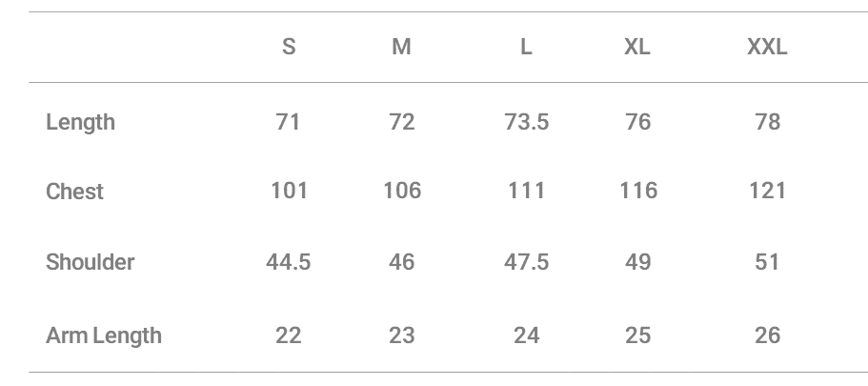This screenshot has width=868, height=386.
Task: Click the Length row label
Action: coord(80,122)
